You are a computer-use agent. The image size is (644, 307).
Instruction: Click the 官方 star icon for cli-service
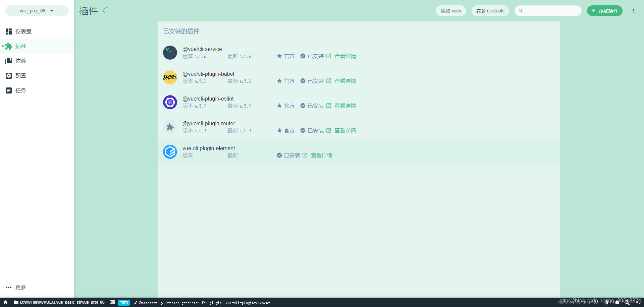(x=279, y=56)
